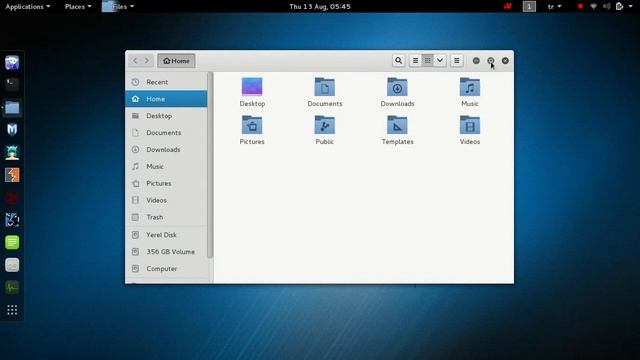The height and width of the screenshot is (360, 640).
Task: Open the Downloads folder icon in main pane
Action: click(397, 87)
